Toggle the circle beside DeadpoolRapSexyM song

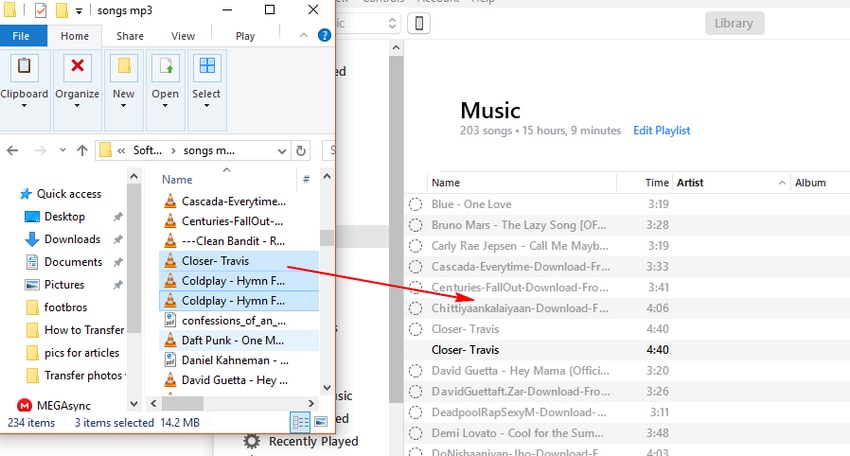tap(415, 412)
